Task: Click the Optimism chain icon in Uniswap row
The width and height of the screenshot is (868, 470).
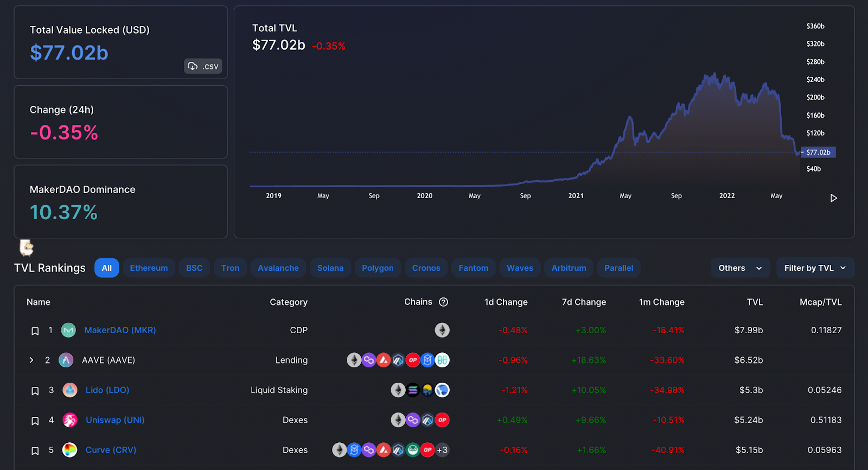Action: click(x=442, y=420)
